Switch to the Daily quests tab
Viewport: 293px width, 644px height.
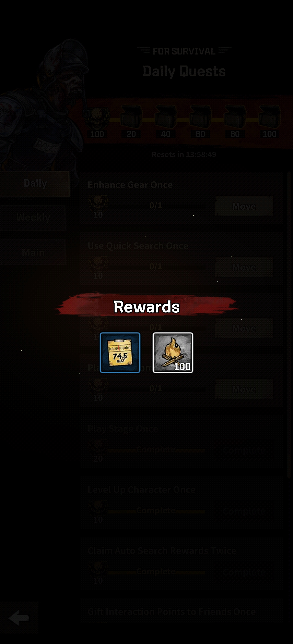[35, 184]
